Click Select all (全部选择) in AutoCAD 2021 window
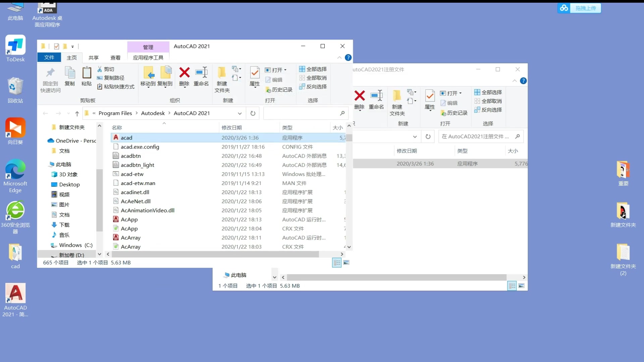This screenshot has width=644, height=362. [313, 69]
